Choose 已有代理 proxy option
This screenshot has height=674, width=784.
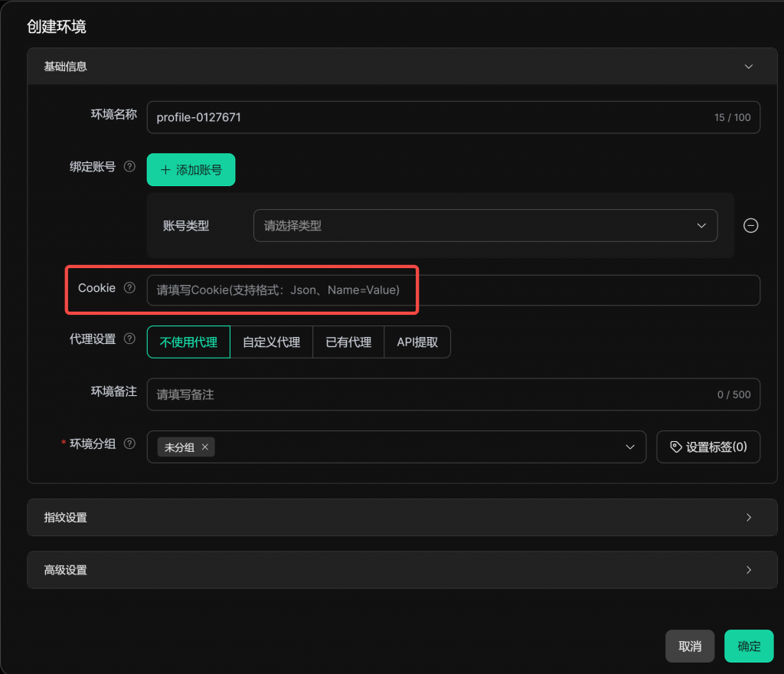[x=348, y=342]
